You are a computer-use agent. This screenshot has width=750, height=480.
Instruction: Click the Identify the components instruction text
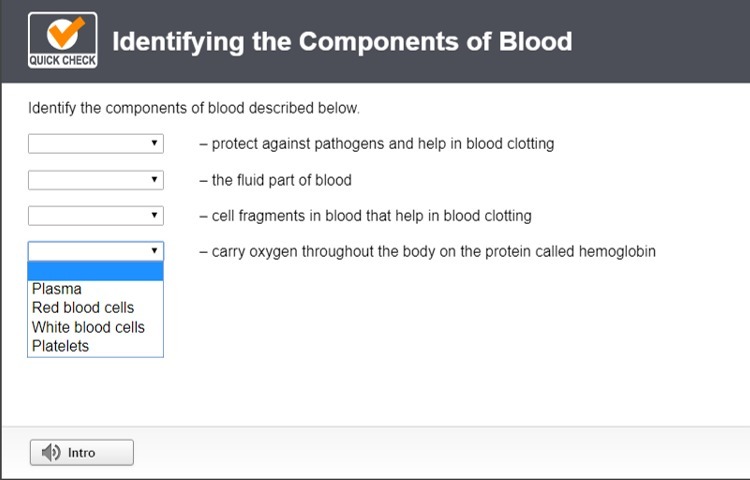tap(194, 108)
